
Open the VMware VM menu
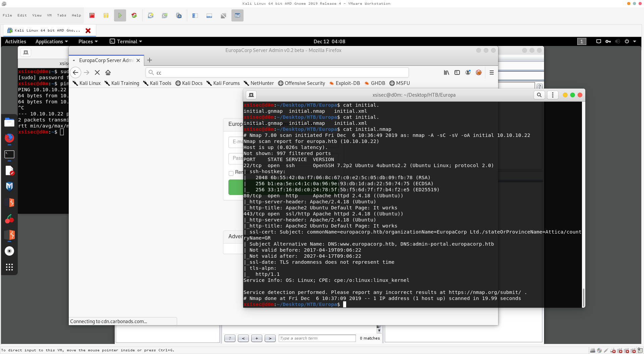click(x=49, y=15)
